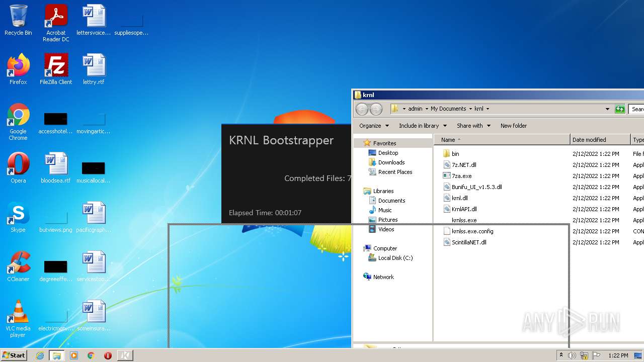Open the Start menu
644x362 pixels.
[x=14, y=355]
